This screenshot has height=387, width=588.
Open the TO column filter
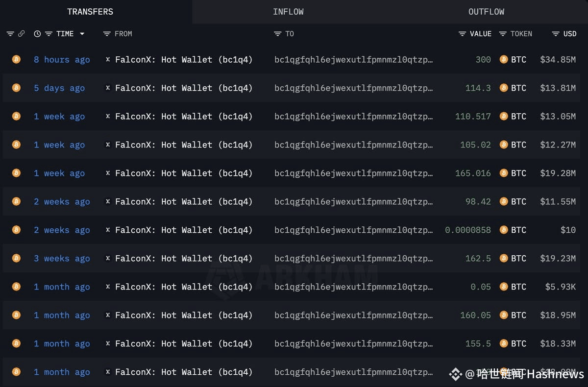[277, 34]
